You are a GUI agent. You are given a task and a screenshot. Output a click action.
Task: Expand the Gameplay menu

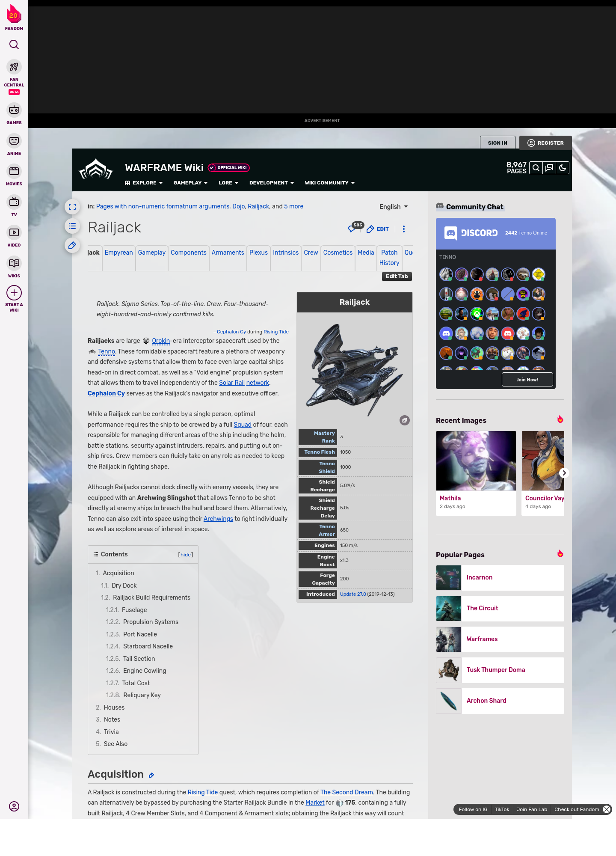pos(190,183)
